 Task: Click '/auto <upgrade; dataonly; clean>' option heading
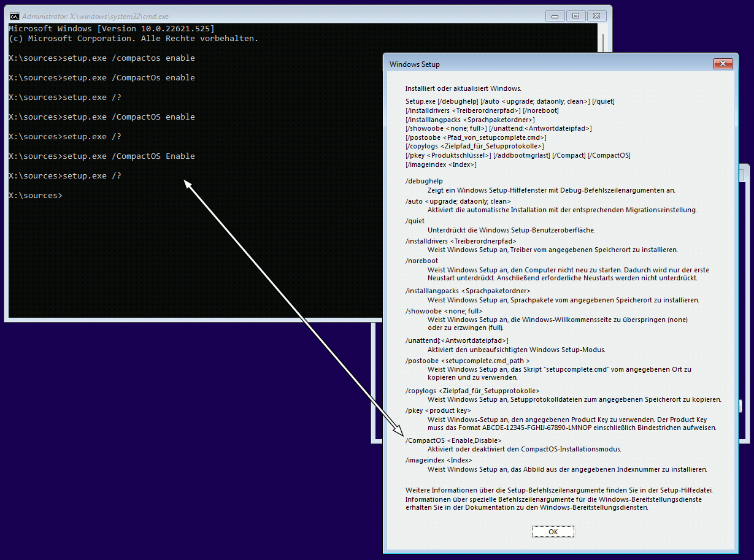pos(458,201)
